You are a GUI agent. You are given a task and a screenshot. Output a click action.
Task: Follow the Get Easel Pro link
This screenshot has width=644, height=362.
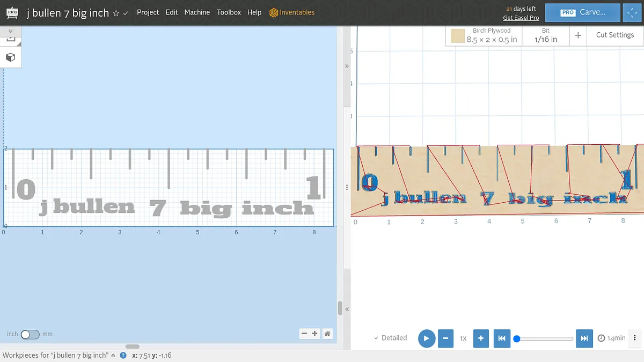pyautogui.click(x=521, y=18)
